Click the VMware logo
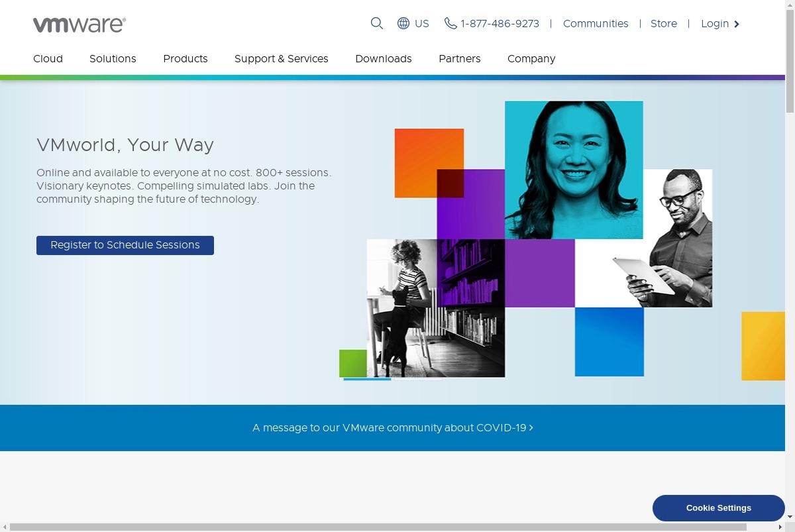This screenshot has height=532, width=795. [79, 25]
